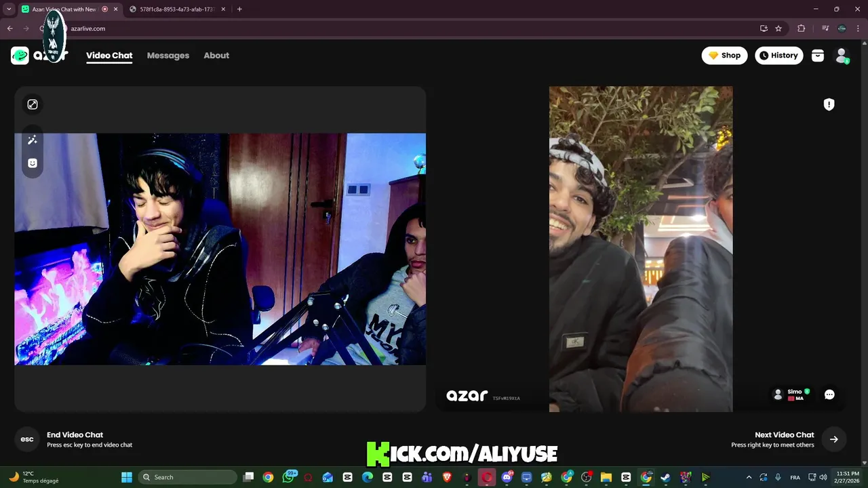Viewport: 868px width, 488px height.
Task: Click the Next Video Chat label
Action: (784, 435)
